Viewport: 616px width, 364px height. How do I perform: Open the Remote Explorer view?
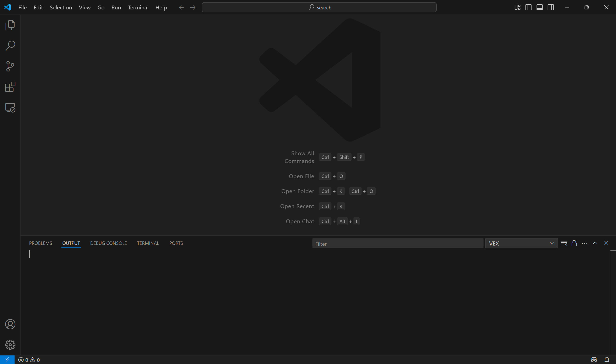(10, 107)
